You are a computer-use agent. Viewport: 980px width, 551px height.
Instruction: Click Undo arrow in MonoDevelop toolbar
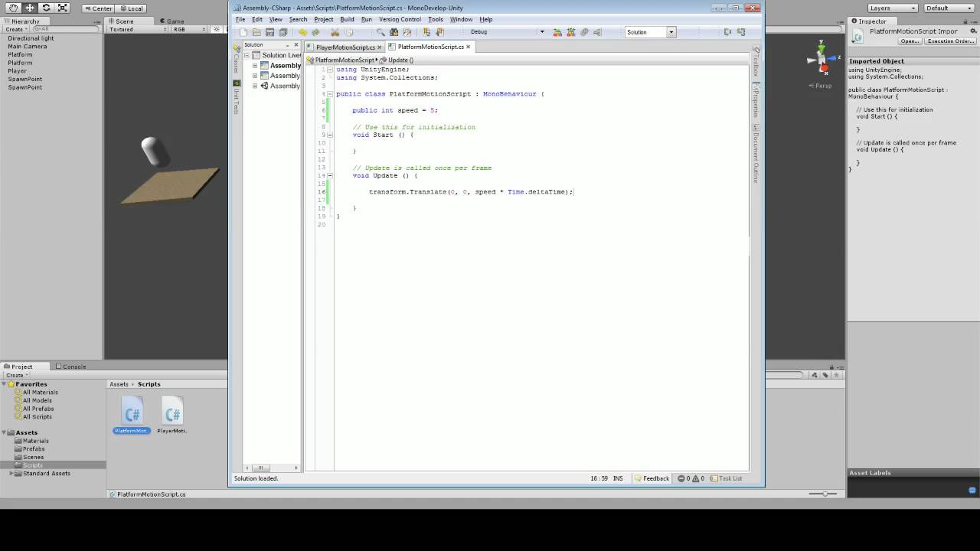coord(302,32)
